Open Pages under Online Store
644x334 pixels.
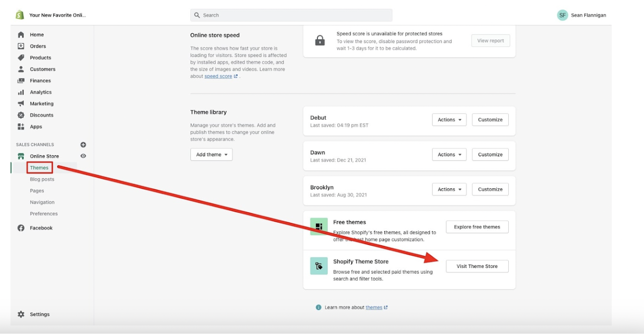pos(37,191)
